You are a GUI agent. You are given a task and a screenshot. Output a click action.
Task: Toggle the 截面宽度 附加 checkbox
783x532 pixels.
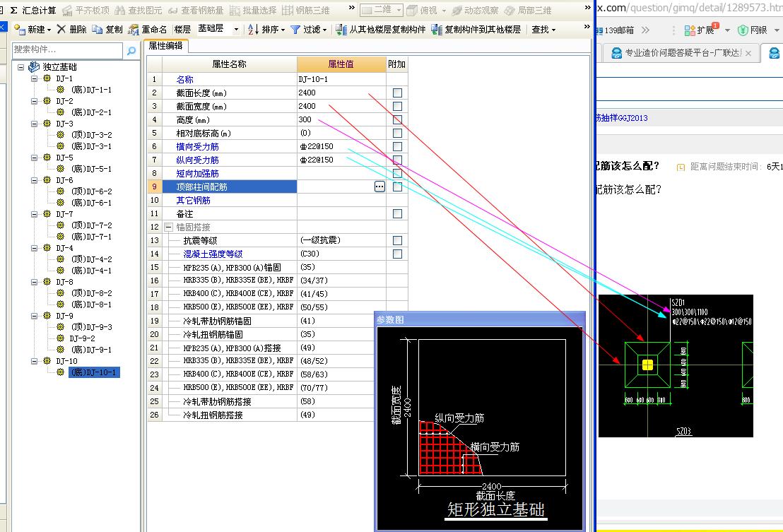(397, 106)
